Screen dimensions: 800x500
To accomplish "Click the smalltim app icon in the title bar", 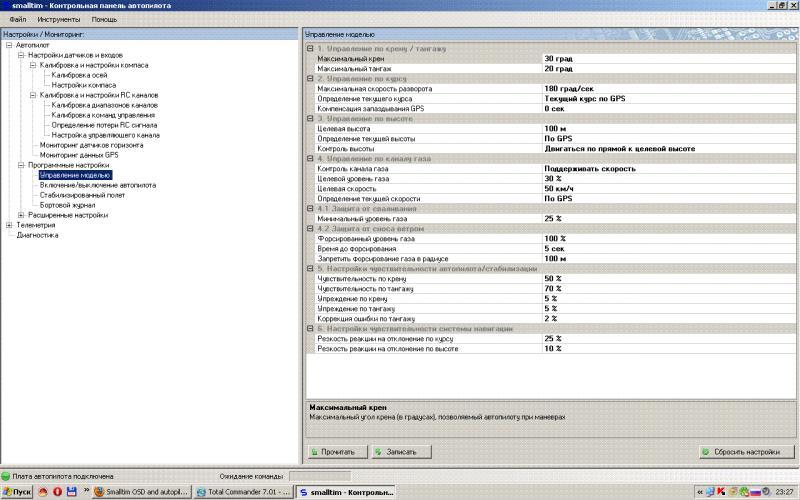I will pyautogui.click(x=6, y=6).
